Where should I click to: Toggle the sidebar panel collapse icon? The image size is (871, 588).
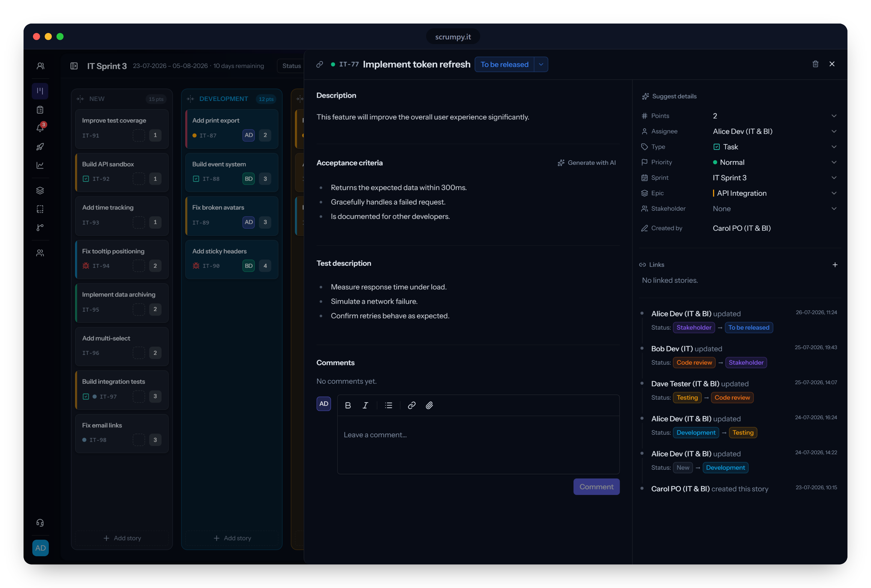[74, 66]
